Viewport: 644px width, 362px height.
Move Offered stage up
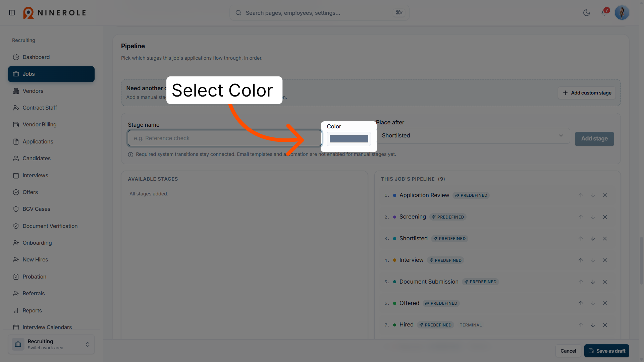click(581, 303)
